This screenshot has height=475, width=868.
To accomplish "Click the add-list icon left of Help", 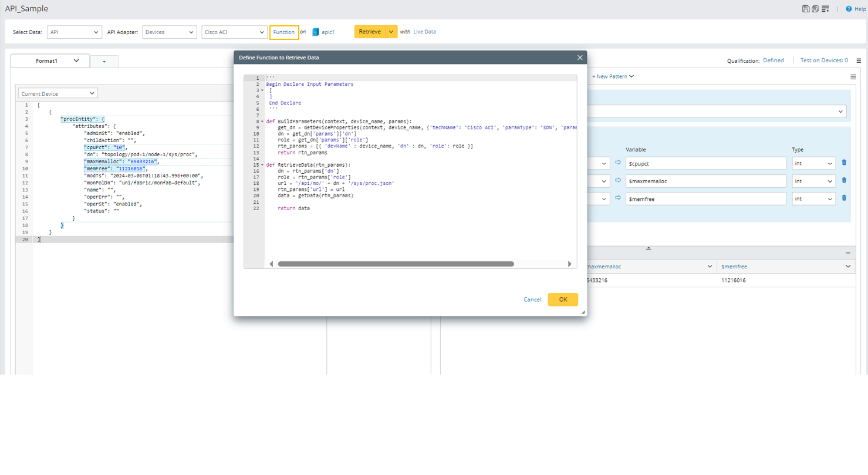I will [x=826, y=9].
